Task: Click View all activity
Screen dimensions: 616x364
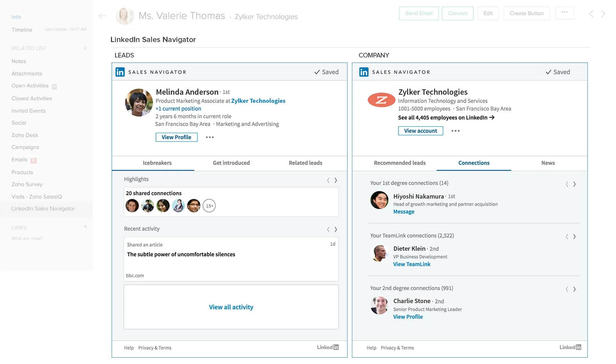Action: [231, 307]
